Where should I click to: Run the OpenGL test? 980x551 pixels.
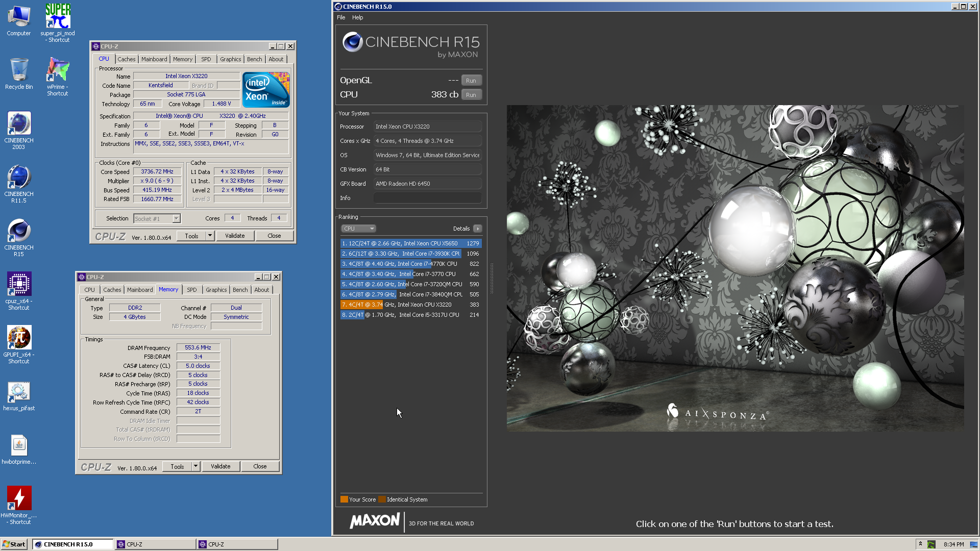pos(471,81)
